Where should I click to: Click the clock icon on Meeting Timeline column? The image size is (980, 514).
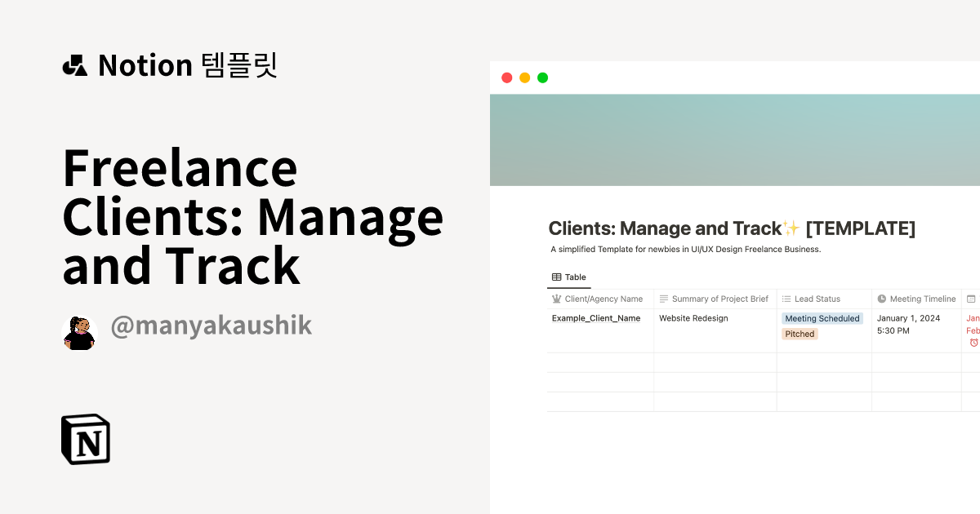[880, 299]
